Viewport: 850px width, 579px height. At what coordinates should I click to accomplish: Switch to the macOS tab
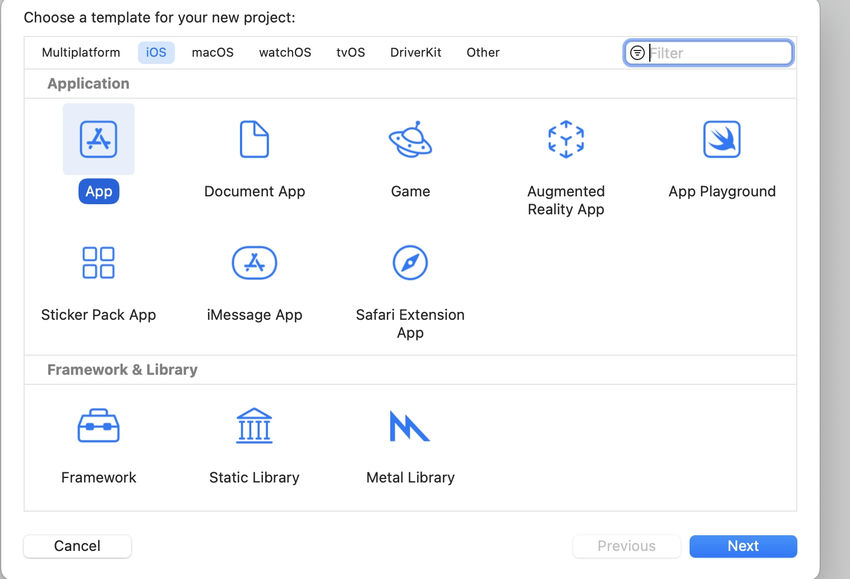[x=212, y=53]
